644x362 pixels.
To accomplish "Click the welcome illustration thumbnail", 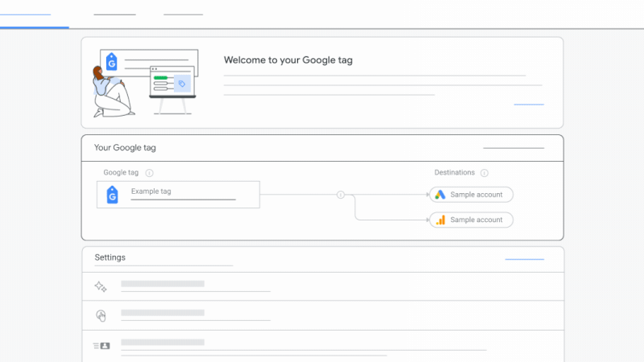I will click(145, 82).
